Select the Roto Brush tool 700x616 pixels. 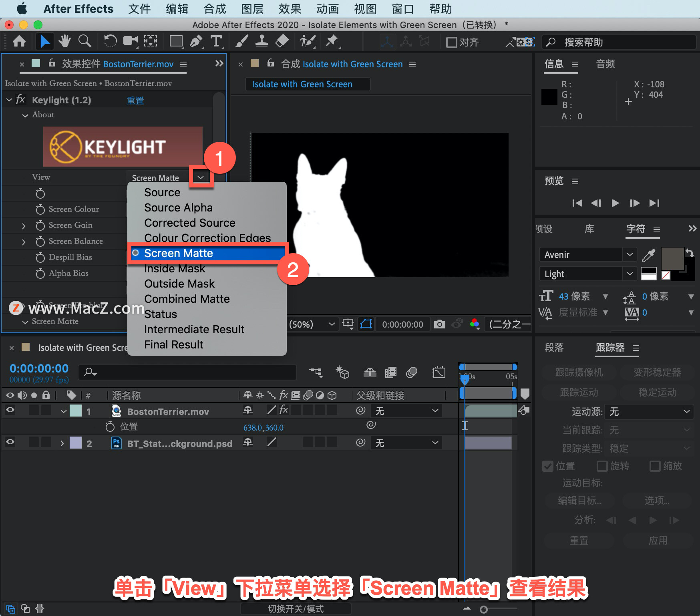[x=308, y=41]
